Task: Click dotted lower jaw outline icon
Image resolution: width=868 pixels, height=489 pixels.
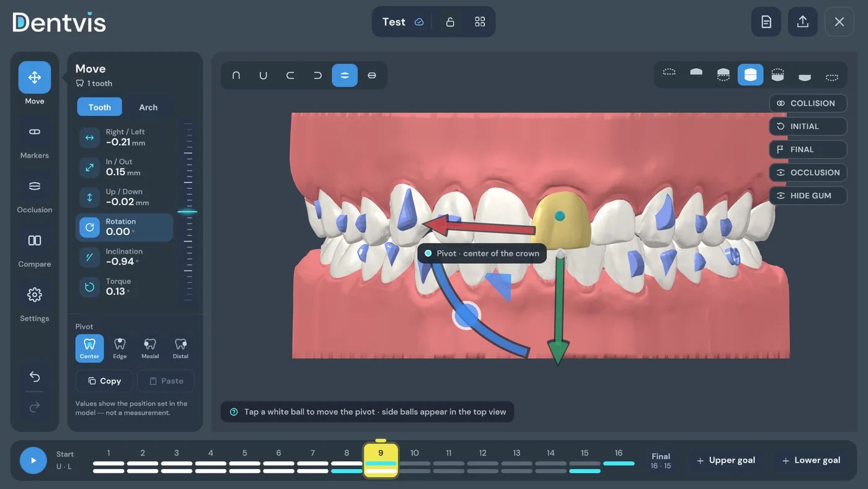Action: [832, 77]
